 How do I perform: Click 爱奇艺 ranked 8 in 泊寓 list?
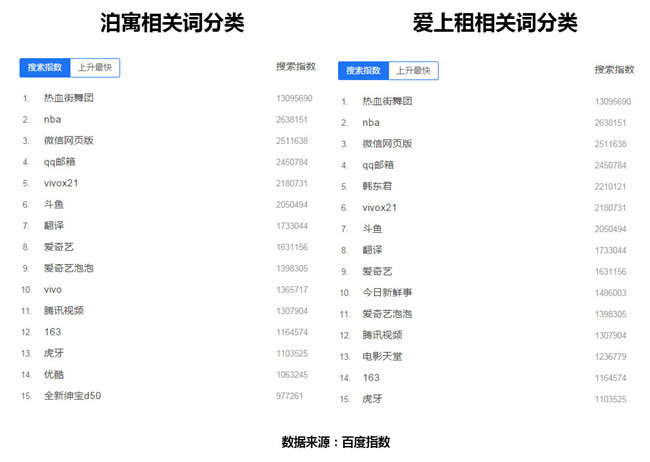[59, 247]
